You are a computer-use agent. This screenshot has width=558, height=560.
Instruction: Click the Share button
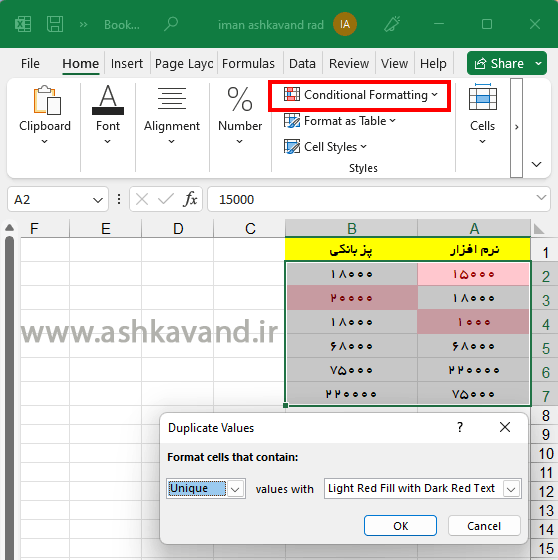pyautogui.click(x=499, y=64)
